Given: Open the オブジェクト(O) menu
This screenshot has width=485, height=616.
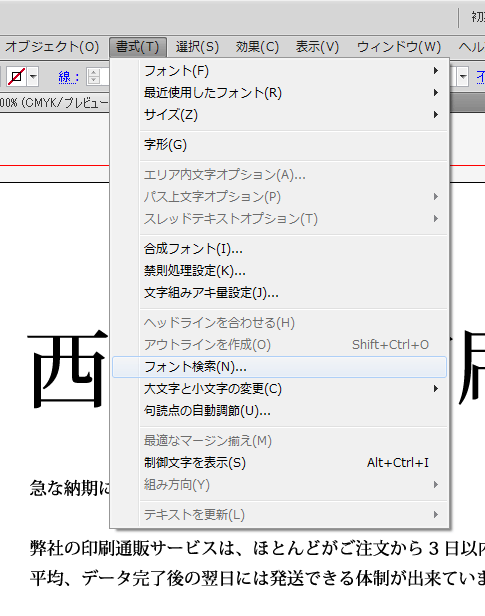Looking at the screenshot, I should pos(51,47).
